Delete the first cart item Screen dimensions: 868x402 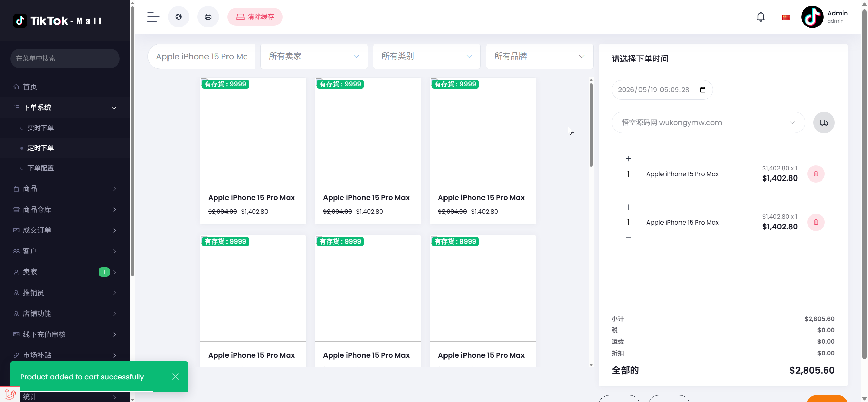click(816, 174)
